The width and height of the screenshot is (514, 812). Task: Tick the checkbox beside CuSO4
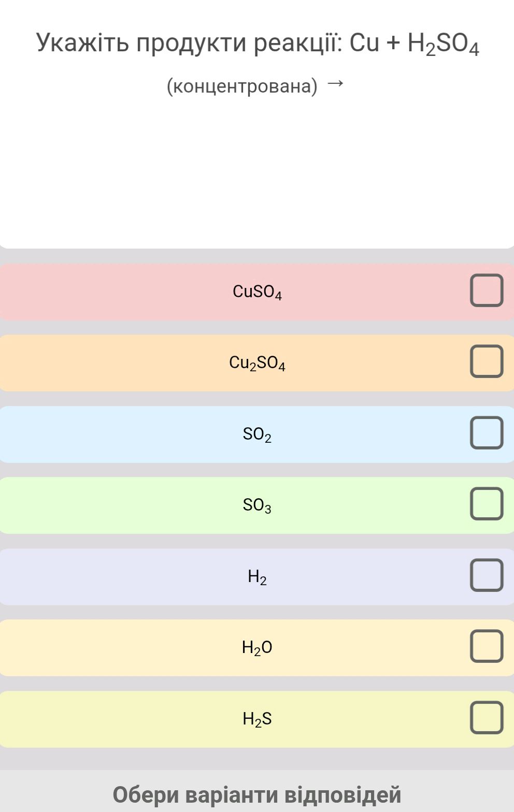point(487,291)
